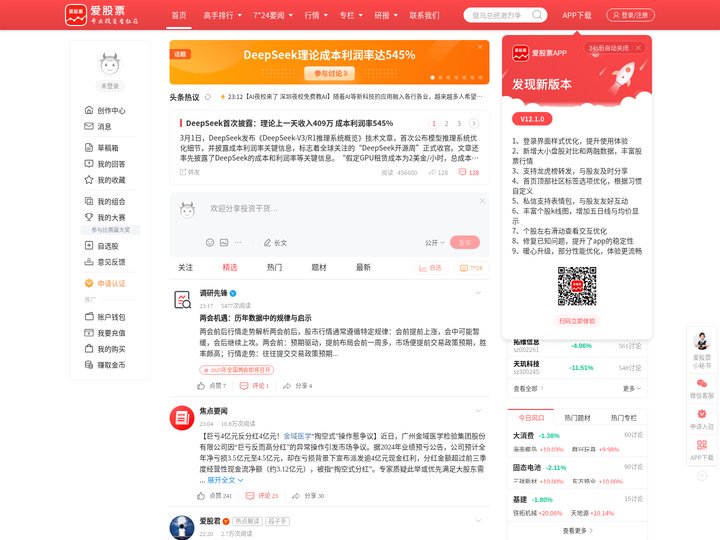
Task: Toggle the 7*24 filter button
Action: pyautogui.click(x=471, y=268)
